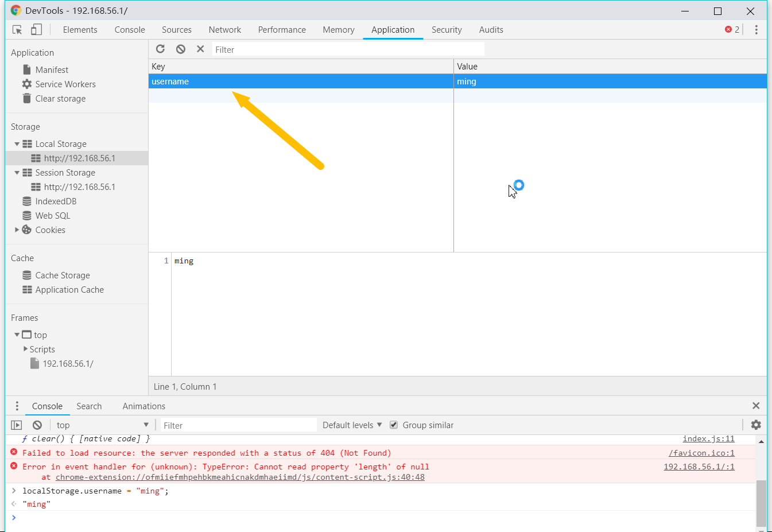Toggle the Group similar checkbox
Viewport: 772px width, 532px height.
click(x=394, y=425)
